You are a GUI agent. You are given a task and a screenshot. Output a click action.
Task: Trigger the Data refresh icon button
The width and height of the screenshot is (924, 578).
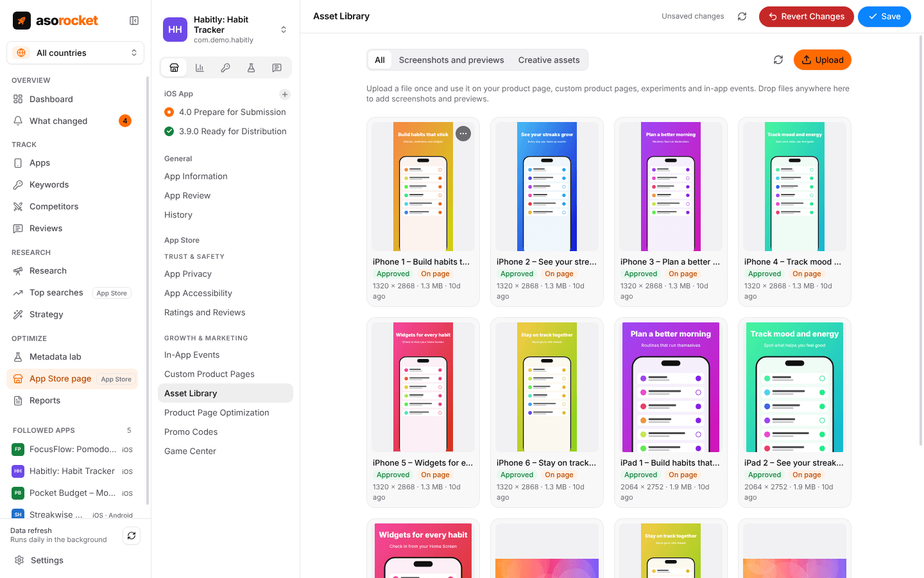coord(132,536)
